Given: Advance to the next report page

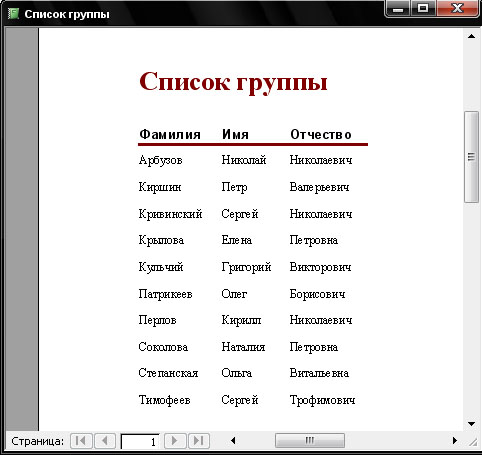Looking at the screenshot, I should tap(175, 441).
